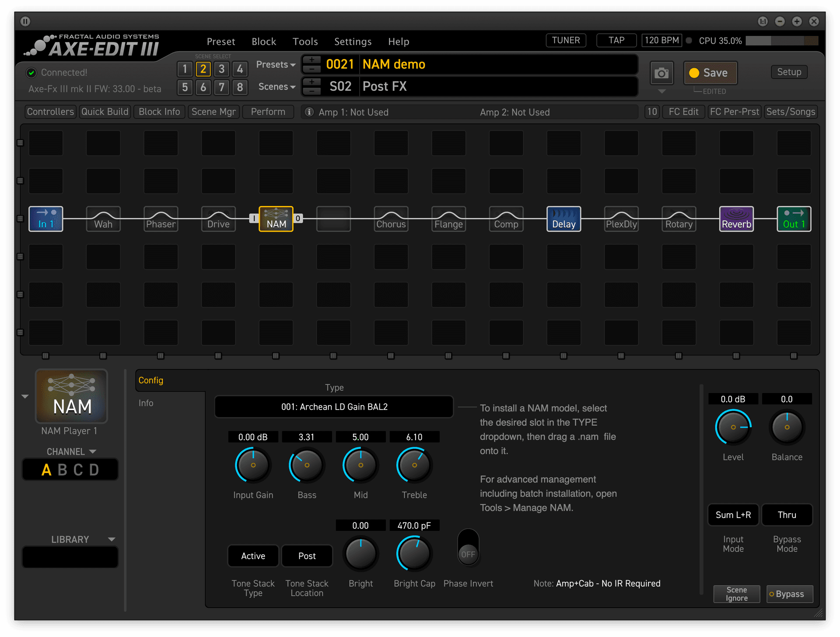Open the NAM Type model dropdown
The image size is (840, 637).
(x=334, y=407)
